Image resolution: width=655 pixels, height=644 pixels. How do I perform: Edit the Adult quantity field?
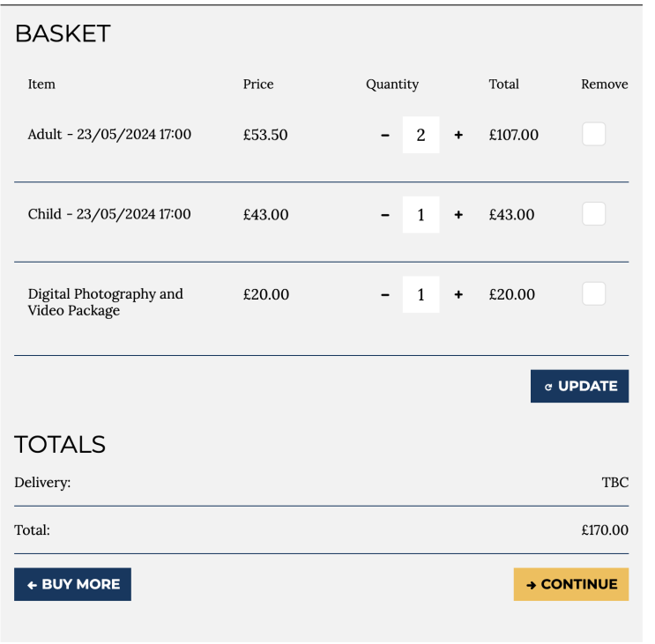tap(421, 136)
